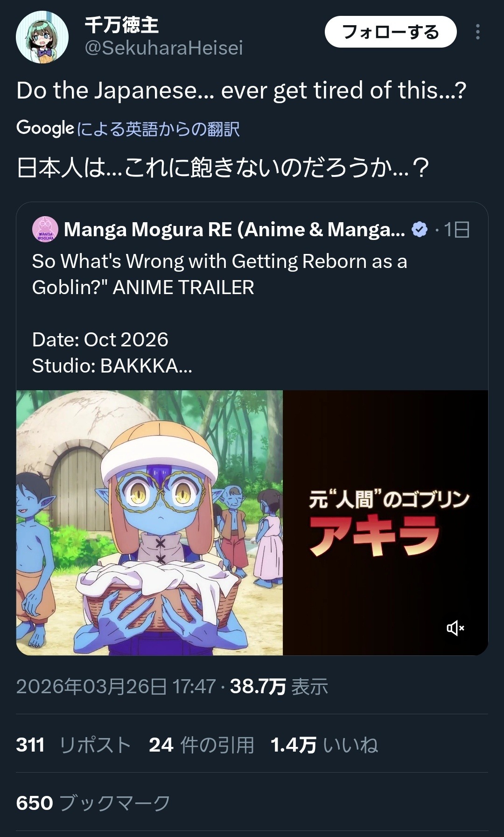Open the three-dot more options menu
504x837 pixels.
point(477,32)
